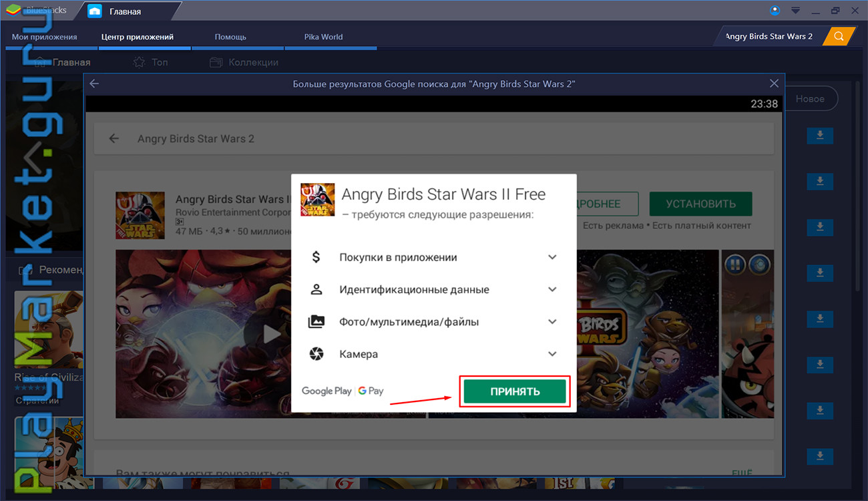
Task: Click the Камера permission label
Action: pyautogui.click(x=359, y=353)
